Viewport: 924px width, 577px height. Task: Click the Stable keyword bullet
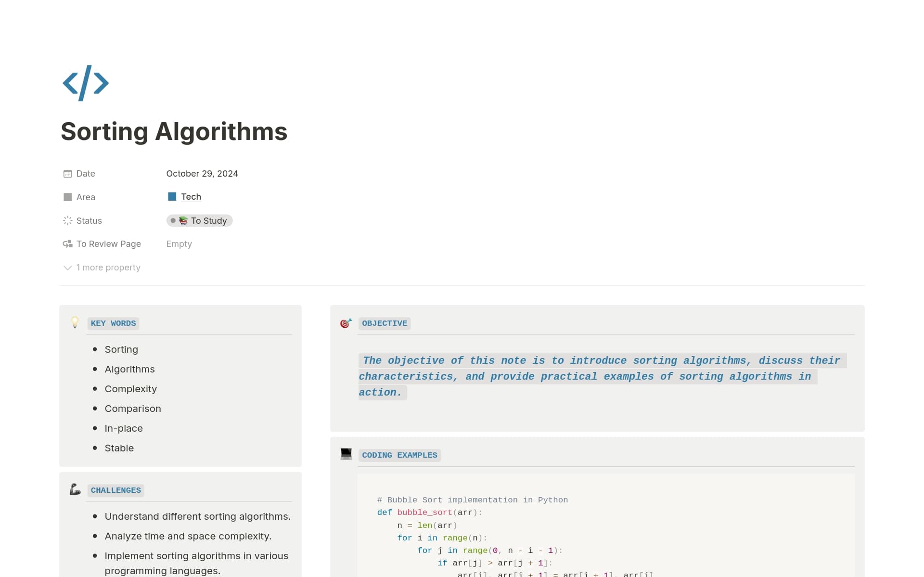[119, 448]
